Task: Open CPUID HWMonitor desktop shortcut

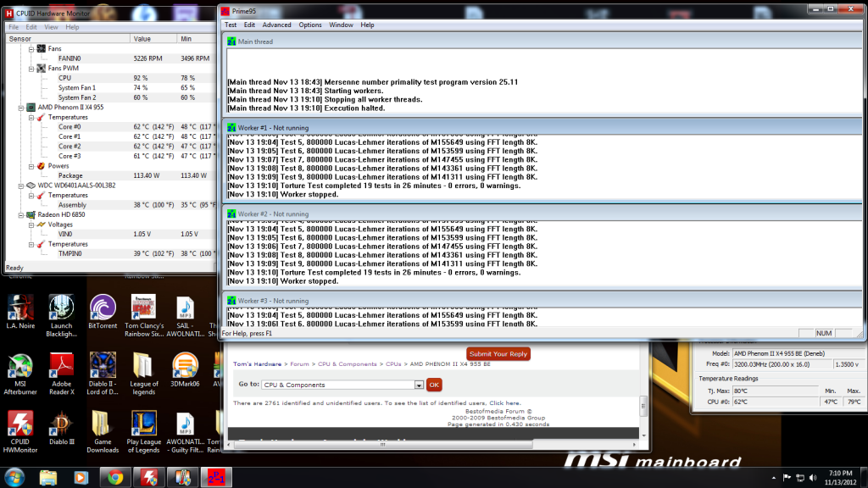Action: pyautogui.click(x=20, y=432)
